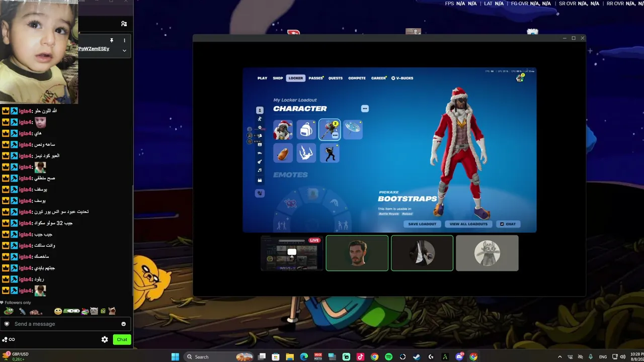644x362 pixels.
Task: Open Steam from the taskbar
Action: click(417, 357)
